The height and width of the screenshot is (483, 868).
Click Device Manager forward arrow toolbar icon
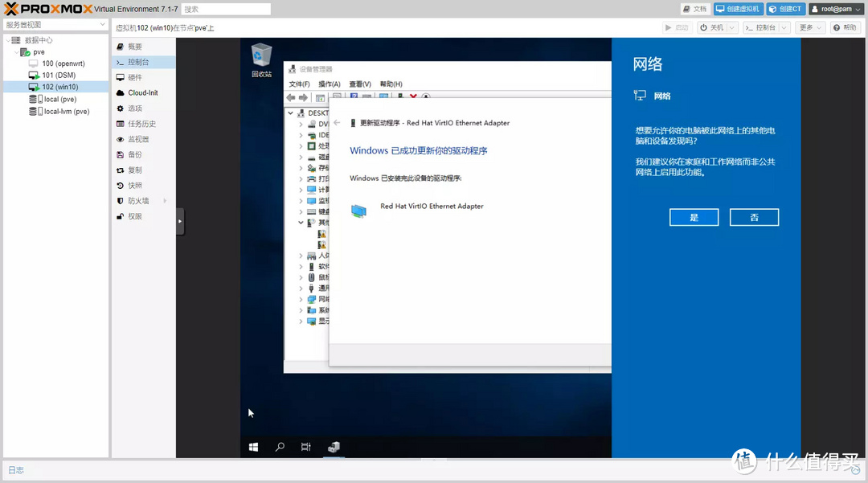pyautogui.click(x=303, y=98)
